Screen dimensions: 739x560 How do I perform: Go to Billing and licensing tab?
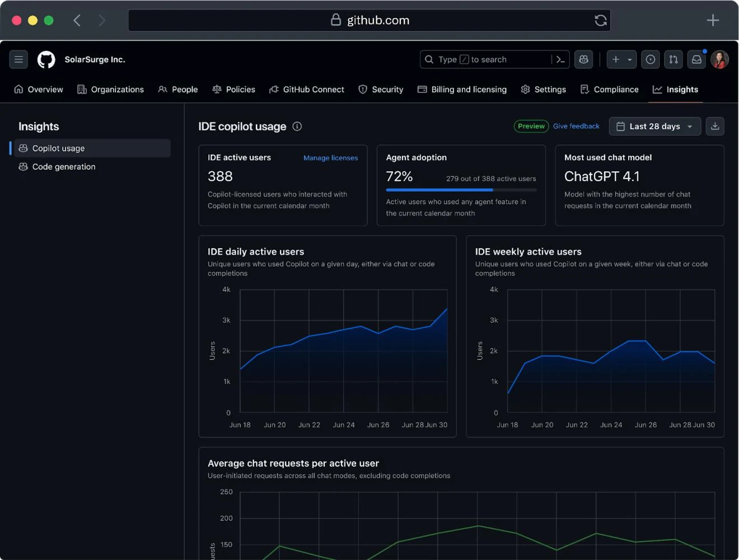point(462,90)
